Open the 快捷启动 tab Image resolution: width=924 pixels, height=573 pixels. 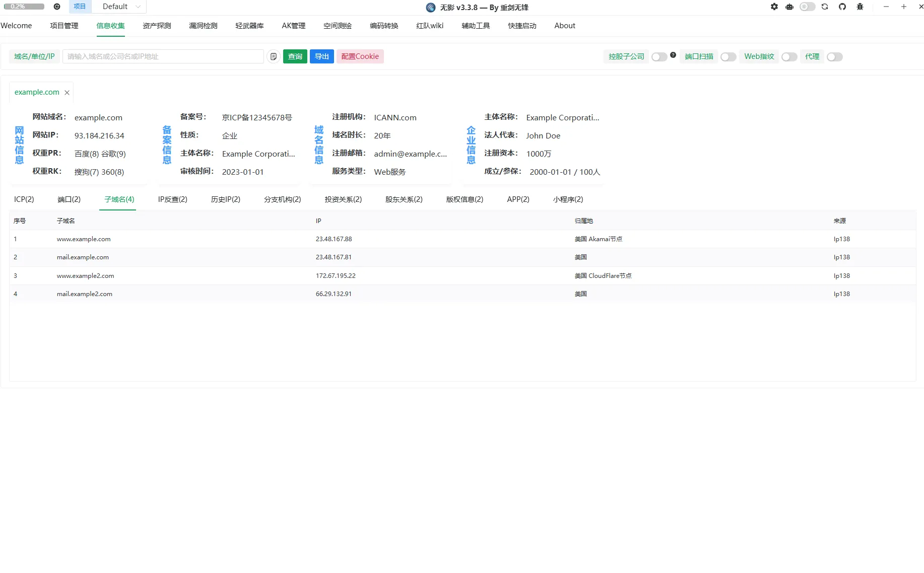click(522, 26)
